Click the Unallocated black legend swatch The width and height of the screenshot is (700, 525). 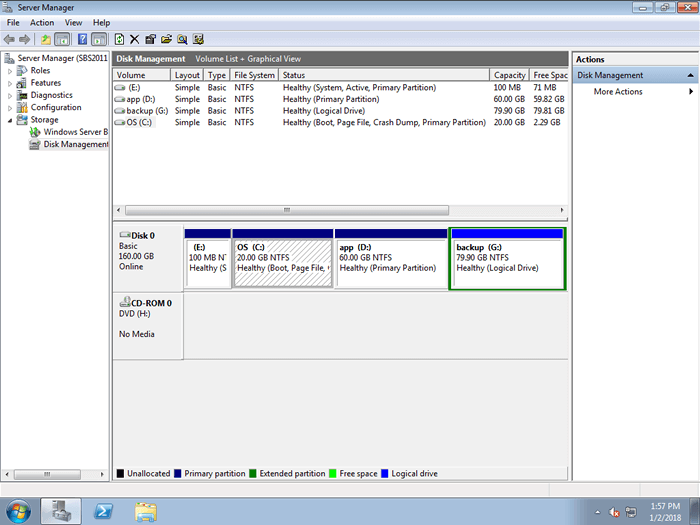coord(120,473)
